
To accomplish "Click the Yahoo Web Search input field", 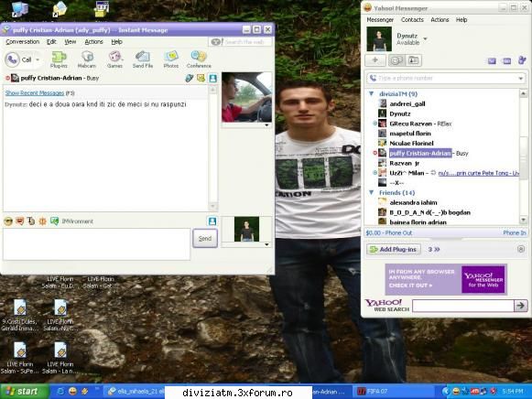I will coord(463,306).
